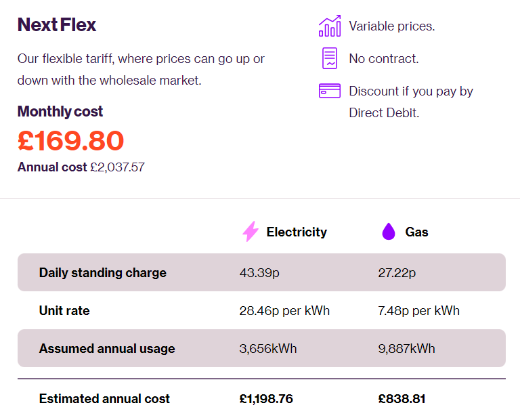Viewport: 520px width, 420px height.
Task: Click gas standing charge 27.22p
Action: (397, 273)
